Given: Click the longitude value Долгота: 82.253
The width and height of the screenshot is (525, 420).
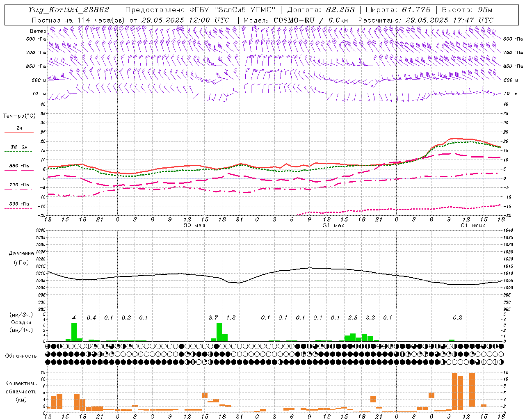Looking at the screenshot, I should pos(320,10).
